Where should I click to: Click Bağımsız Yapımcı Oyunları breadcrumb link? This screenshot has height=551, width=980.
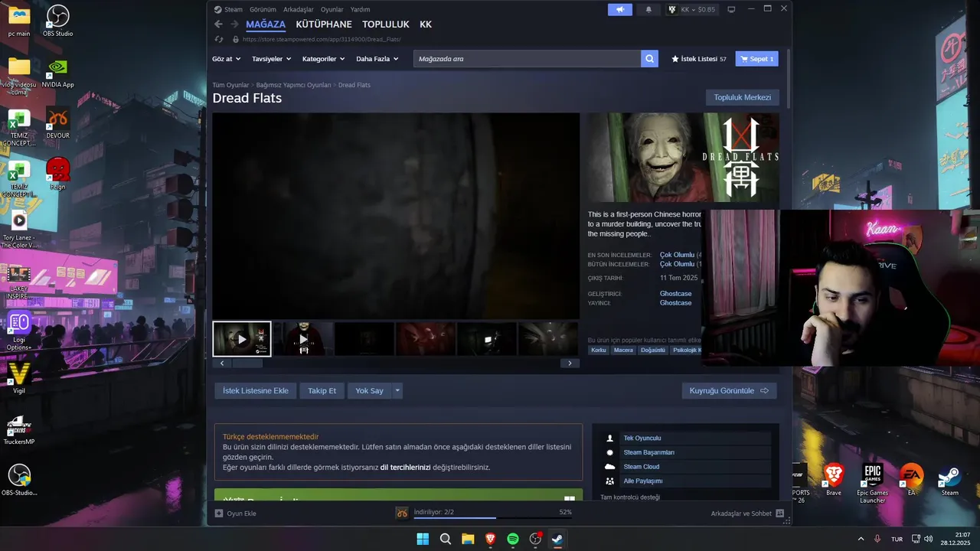(293, 85)
